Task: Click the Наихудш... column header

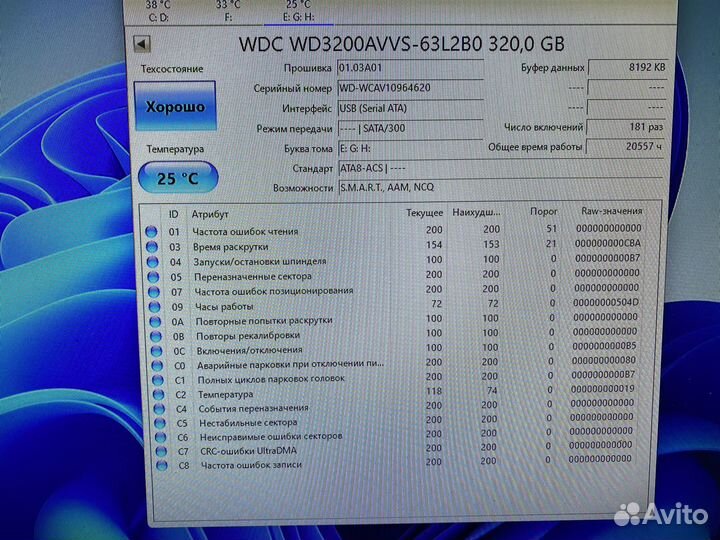Action: pos(476,213)
